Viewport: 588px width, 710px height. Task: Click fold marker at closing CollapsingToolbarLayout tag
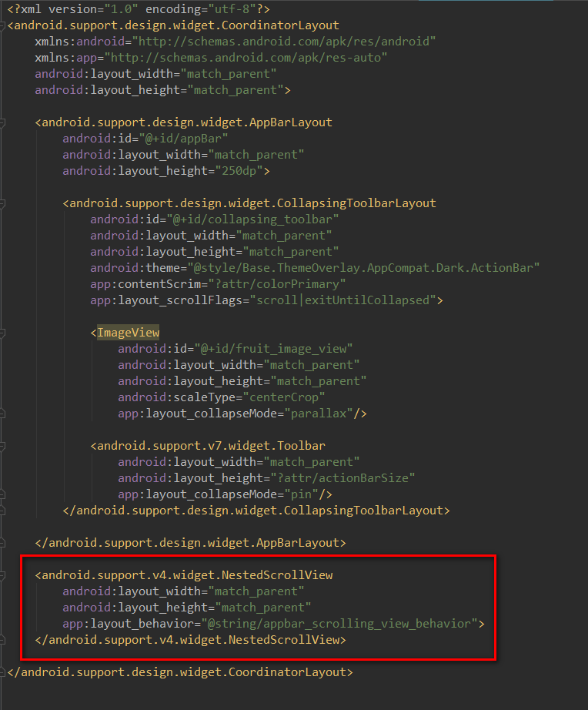tap(2, 511)
